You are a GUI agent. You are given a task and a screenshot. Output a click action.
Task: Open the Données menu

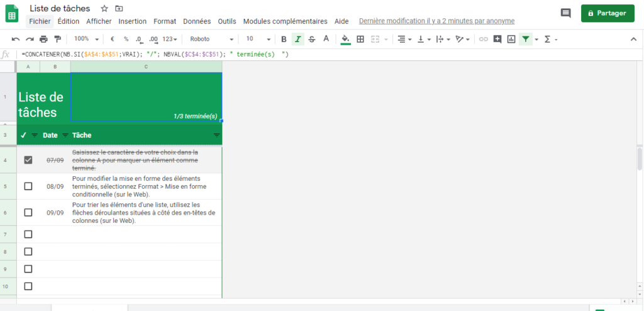pos(197,21)
